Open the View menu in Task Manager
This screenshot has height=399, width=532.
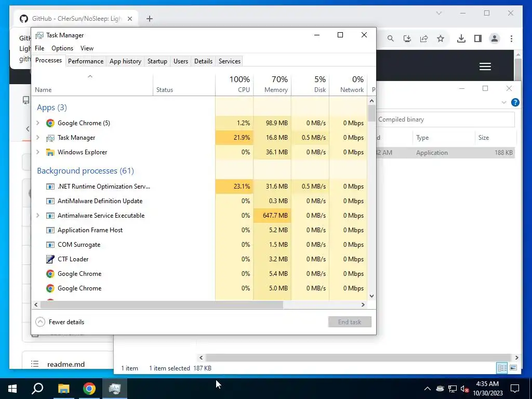tap(87, 48)
